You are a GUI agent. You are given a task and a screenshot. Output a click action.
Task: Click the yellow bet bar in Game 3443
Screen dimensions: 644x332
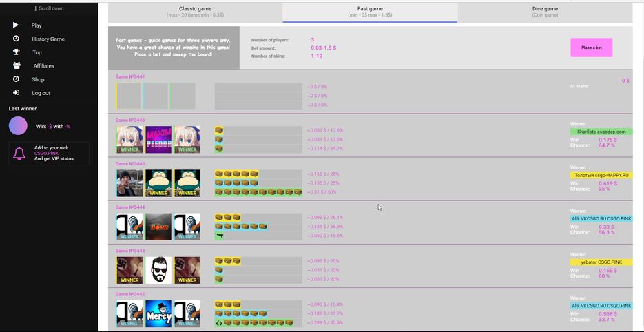click(x=227, y=261)
